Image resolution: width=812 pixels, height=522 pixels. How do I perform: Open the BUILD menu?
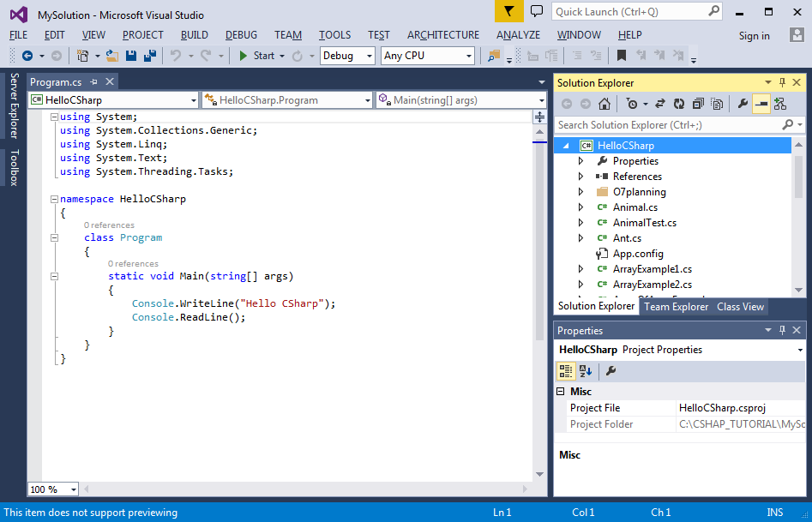point(194,35)
